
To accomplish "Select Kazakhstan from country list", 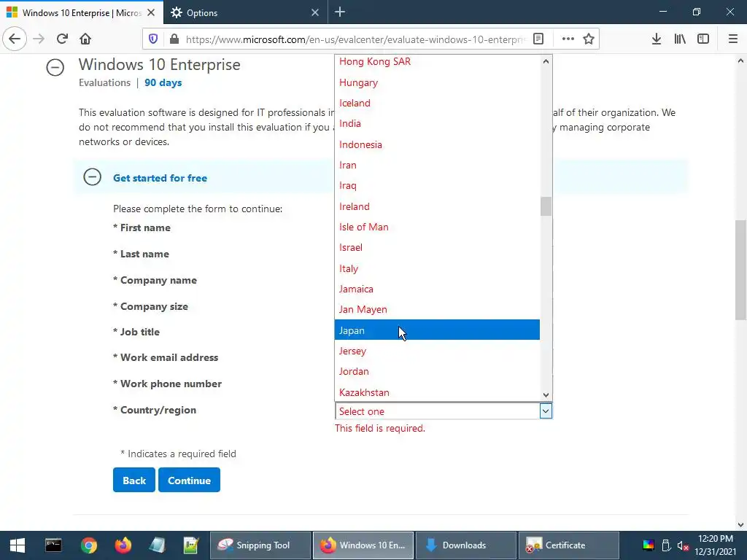I will click(x=437, y=392).
